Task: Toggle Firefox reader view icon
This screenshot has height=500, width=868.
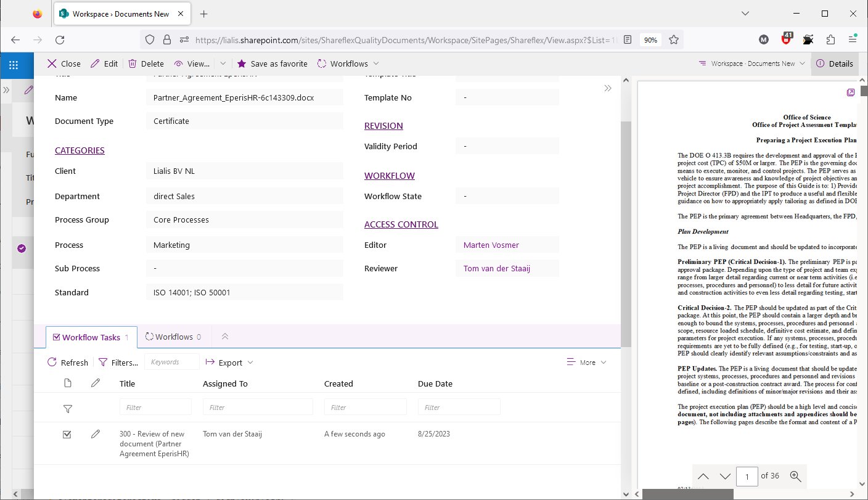Action: 627,39
